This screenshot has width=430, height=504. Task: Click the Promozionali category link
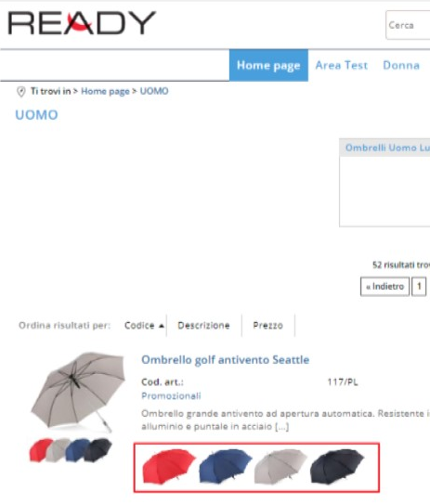[x=171, y=395]
